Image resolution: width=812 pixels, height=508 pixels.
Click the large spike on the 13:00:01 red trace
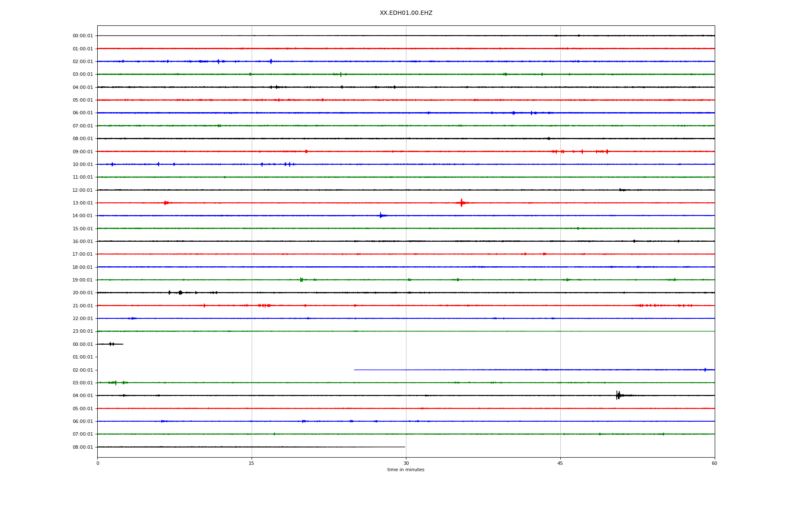461,203
